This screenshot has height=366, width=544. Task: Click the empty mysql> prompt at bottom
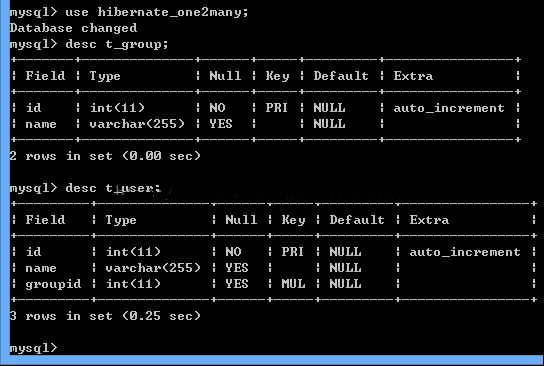click(34, 348)
